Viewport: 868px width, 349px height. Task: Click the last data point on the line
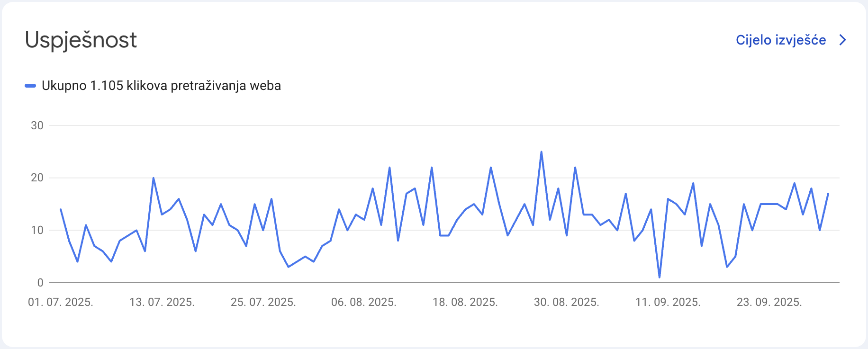(828, 194)
